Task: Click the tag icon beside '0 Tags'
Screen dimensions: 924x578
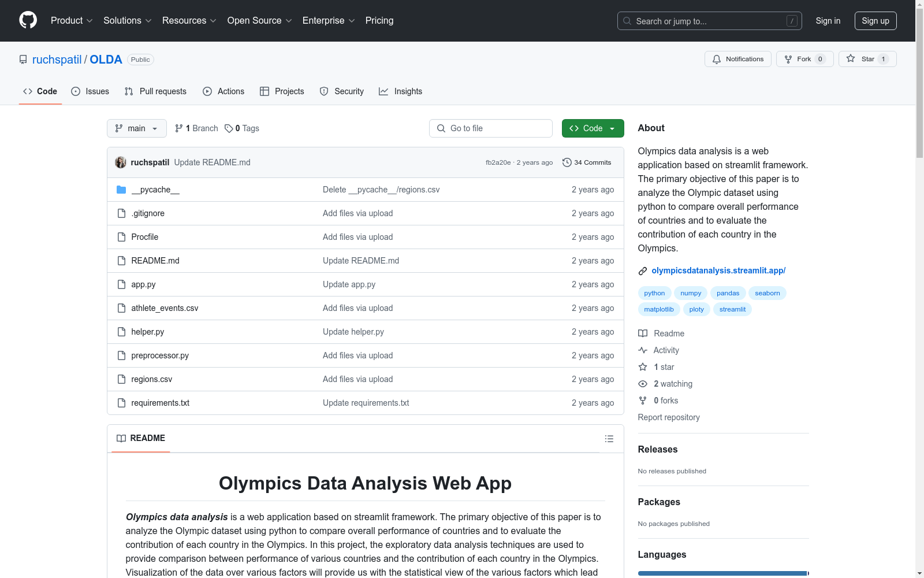Action: click(x=229, y=128)
